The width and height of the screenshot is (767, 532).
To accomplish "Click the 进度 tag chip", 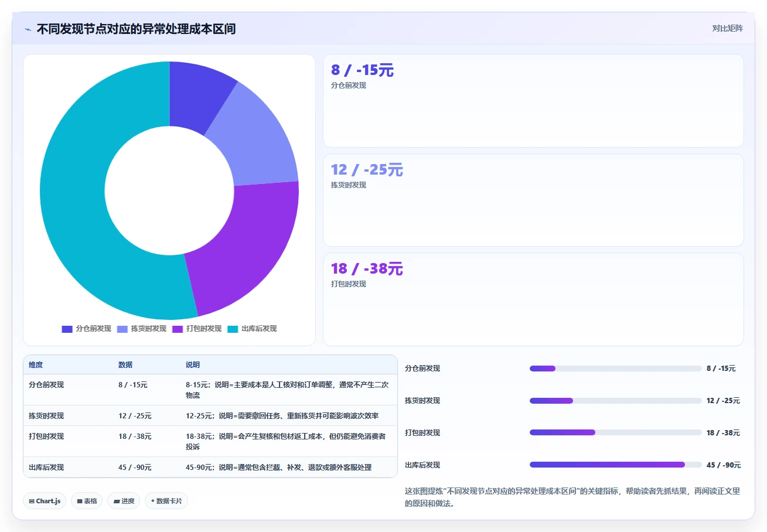I will [x=124, y=501].
